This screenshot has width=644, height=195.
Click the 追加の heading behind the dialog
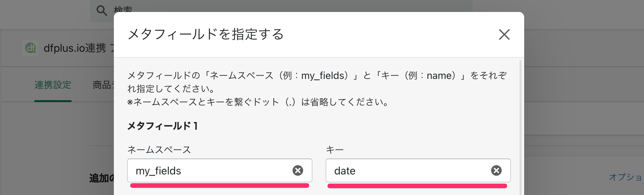pyautogui.click(x=102, y=178)
